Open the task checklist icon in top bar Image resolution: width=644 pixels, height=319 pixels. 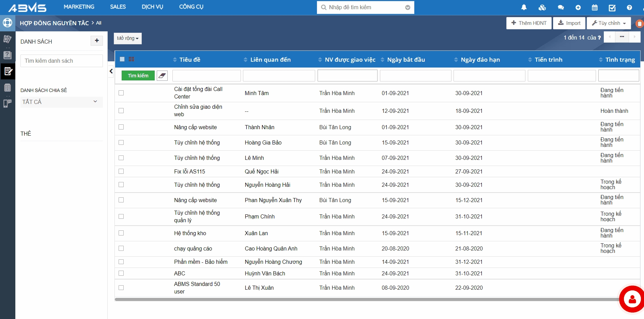pyautogui.click(x=612, y=7)
